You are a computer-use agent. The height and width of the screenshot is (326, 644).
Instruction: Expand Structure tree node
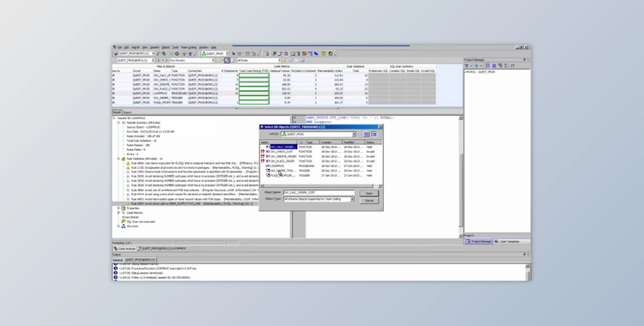[118, 226]
